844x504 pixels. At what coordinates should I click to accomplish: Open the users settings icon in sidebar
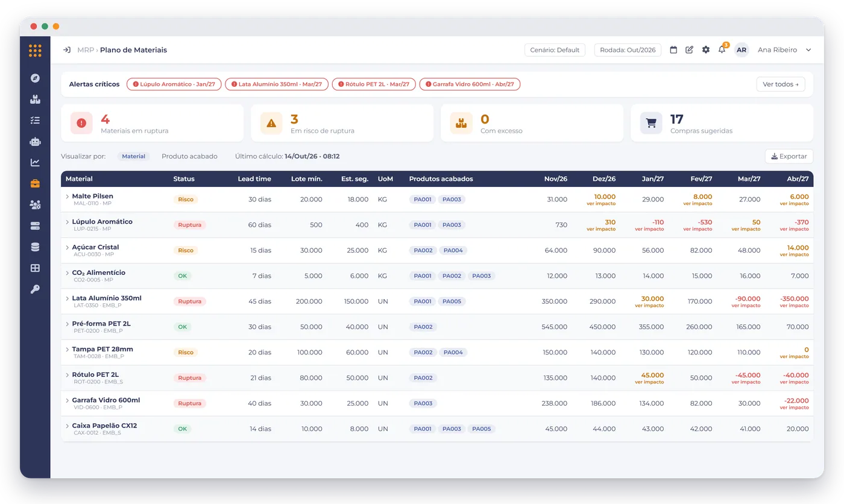tap(35, 205)
